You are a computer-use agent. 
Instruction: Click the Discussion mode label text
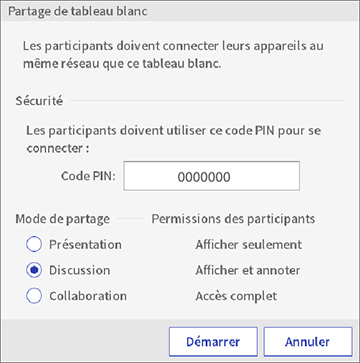[80, 270]
